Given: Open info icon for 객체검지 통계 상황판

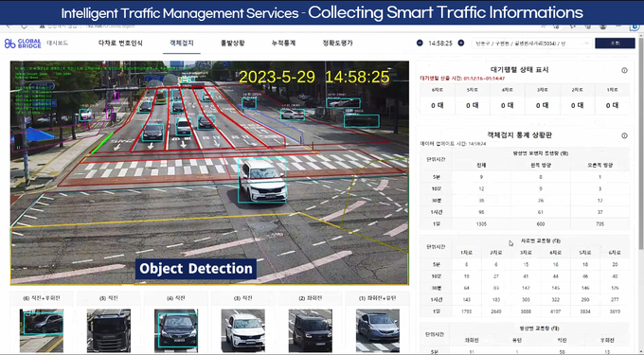Looking at the screenshot, I should [624, 135].
